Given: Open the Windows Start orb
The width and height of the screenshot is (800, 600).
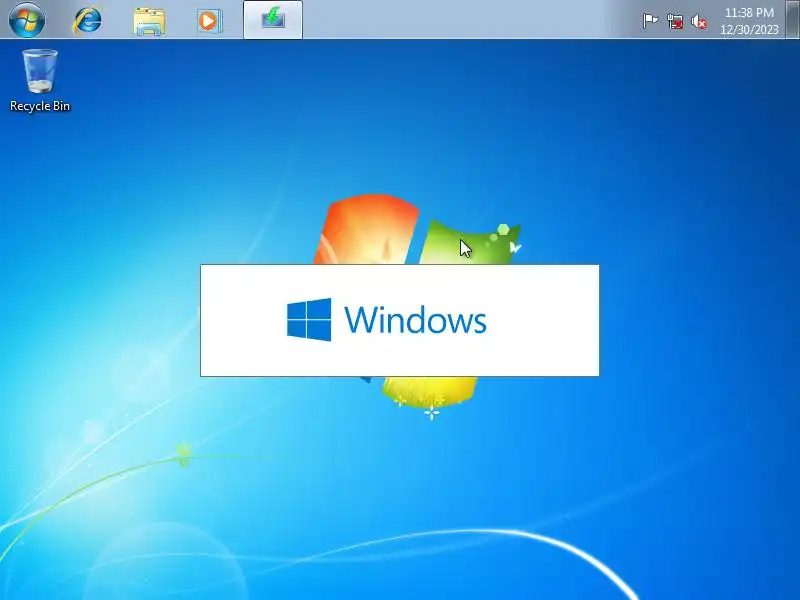Looking at the screenshot, I should 27,19.
